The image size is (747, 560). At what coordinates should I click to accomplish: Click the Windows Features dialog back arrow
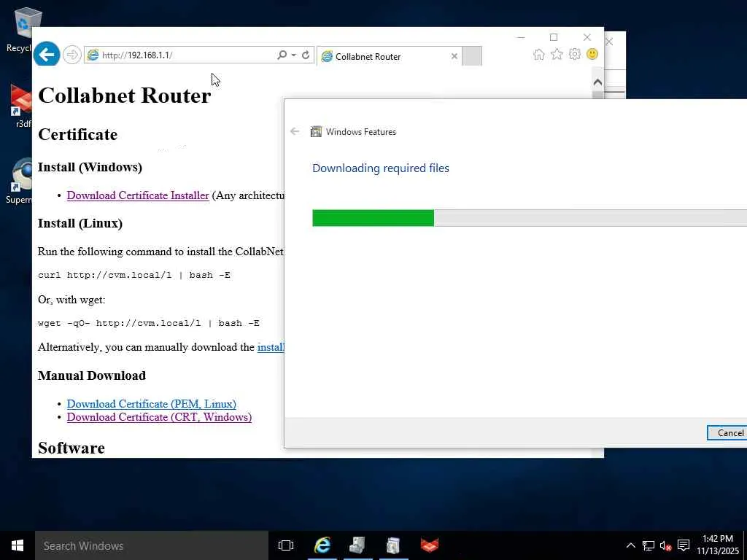[295, 131]
